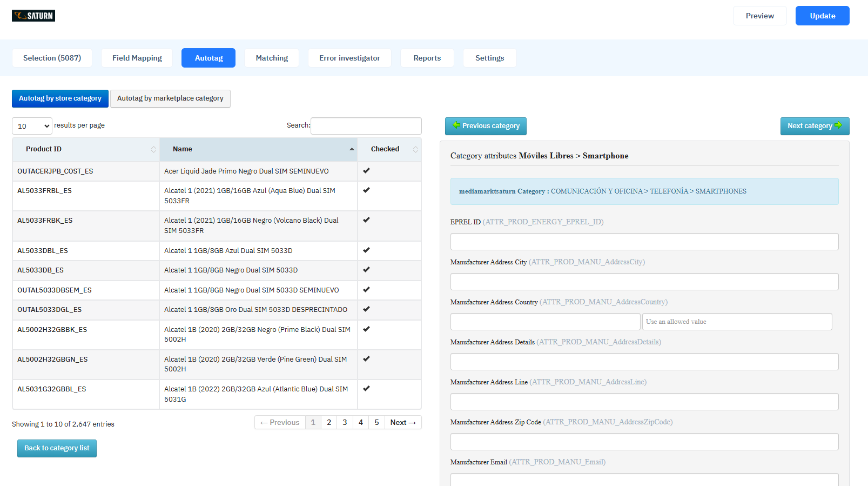Image resolution: width=868 pixels, height=486 pixels.
Task: Select Alcatel 1 1GB/8GB Negro Dual SIM 5033D
Action: coord(231,270)
